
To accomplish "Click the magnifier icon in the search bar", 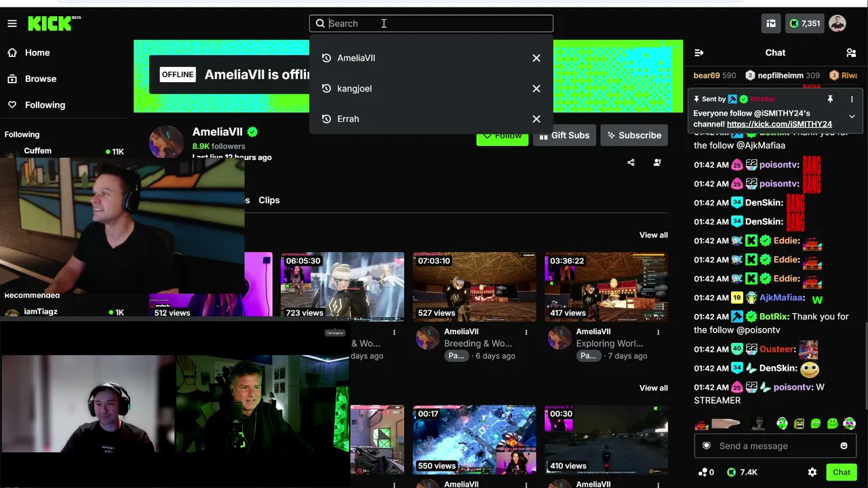I will click(320, 24).
